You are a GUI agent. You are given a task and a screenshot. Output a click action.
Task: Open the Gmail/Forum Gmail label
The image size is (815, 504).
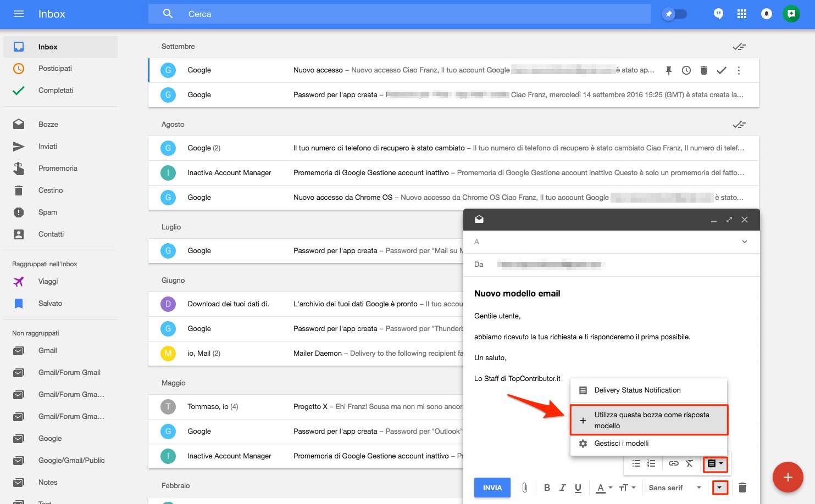click(60, 373)
